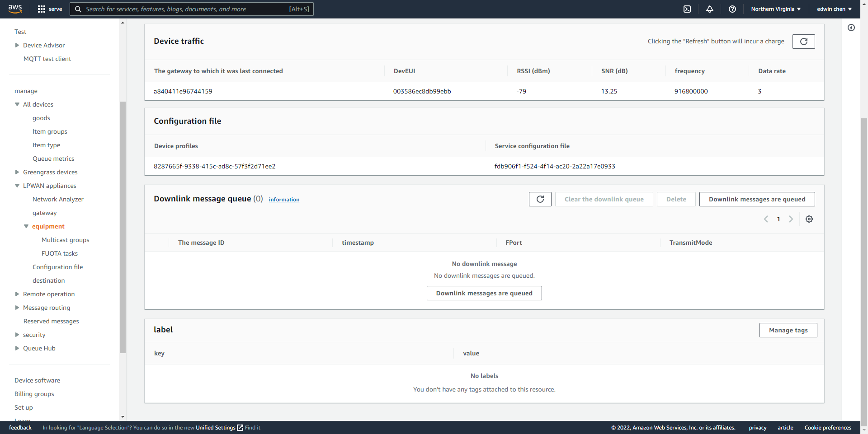The height and width of the screenshot is (434, 868).
Task: Go to the next queue page
Action: 791,219
